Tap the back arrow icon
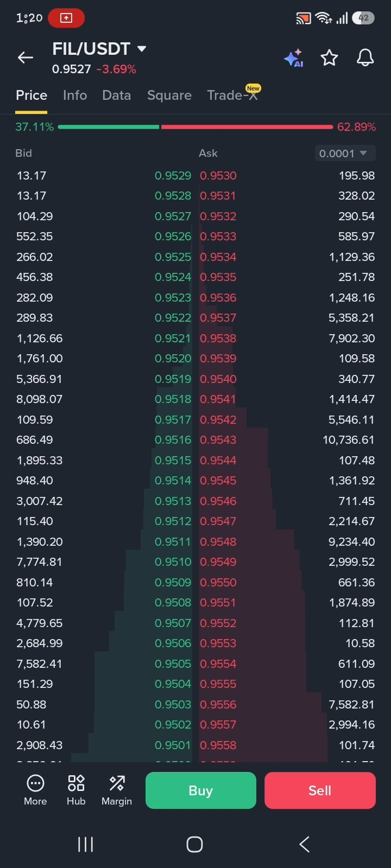 coord(26,58)
